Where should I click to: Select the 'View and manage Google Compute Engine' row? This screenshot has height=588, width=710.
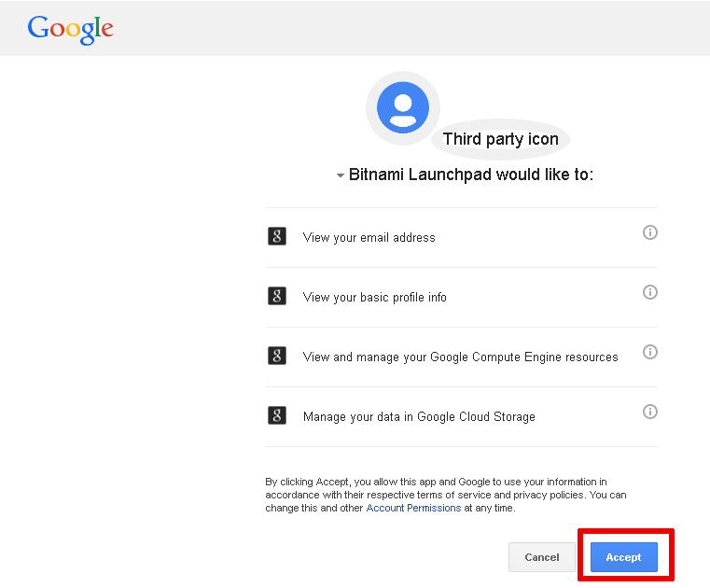(462, 357)
